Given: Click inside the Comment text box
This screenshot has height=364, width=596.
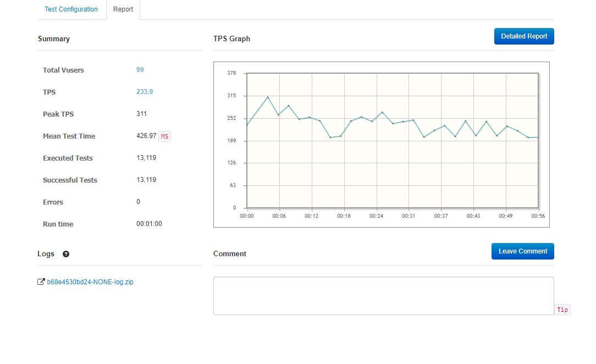Looking at the screenshot, I should (384, 296).
